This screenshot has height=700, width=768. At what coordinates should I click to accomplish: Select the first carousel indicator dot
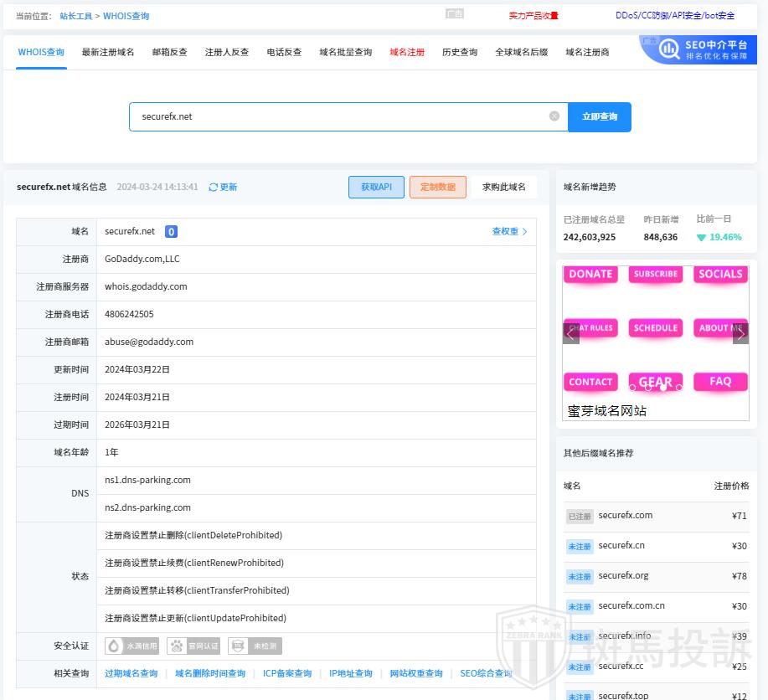pyautogui.click(x=632, y=387)
